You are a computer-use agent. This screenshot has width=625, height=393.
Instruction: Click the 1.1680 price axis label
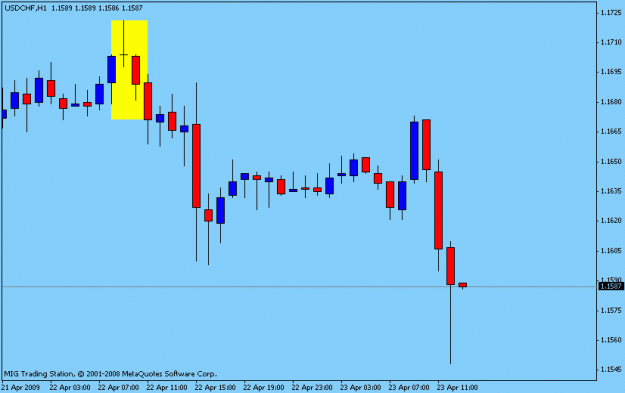pyautogui.click(x=611, y=102)
